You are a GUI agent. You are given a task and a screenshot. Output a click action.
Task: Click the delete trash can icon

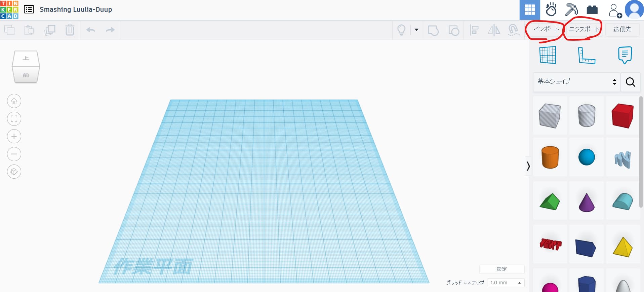point(70,30)
